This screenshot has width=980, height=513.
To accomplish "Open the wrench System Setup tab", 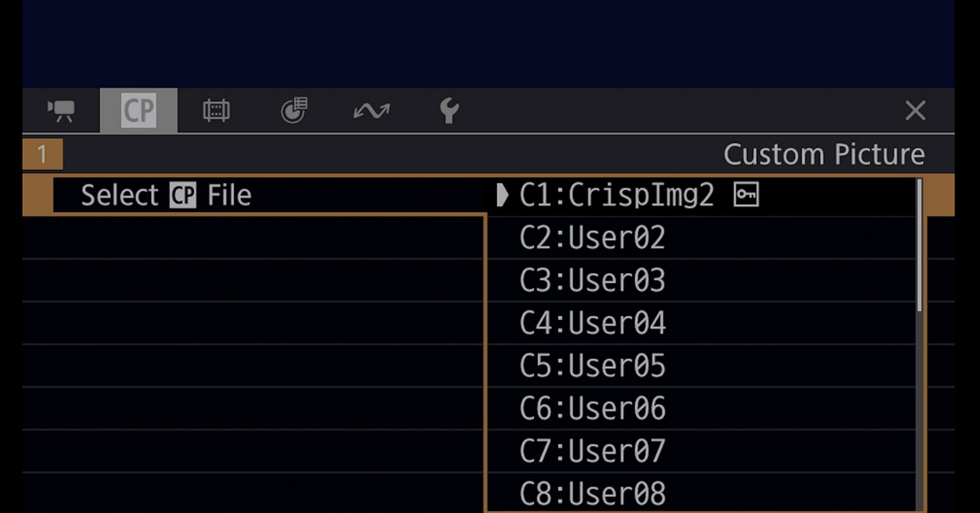I will (449, 111).
